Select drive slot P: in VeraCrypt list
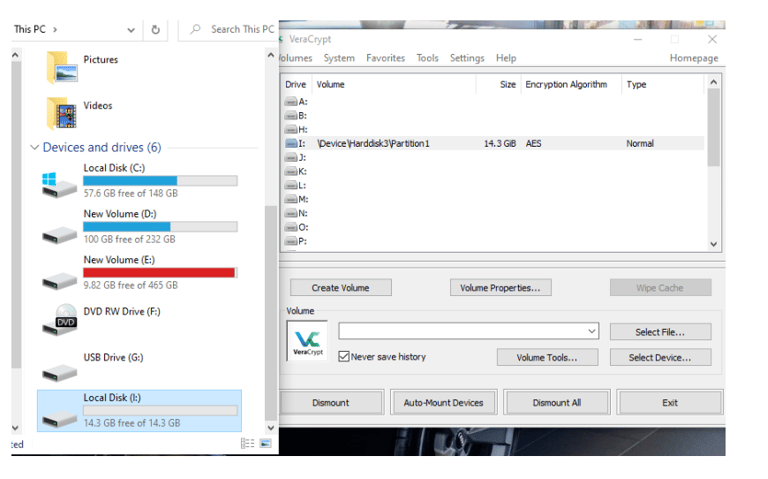 [296, 241]
